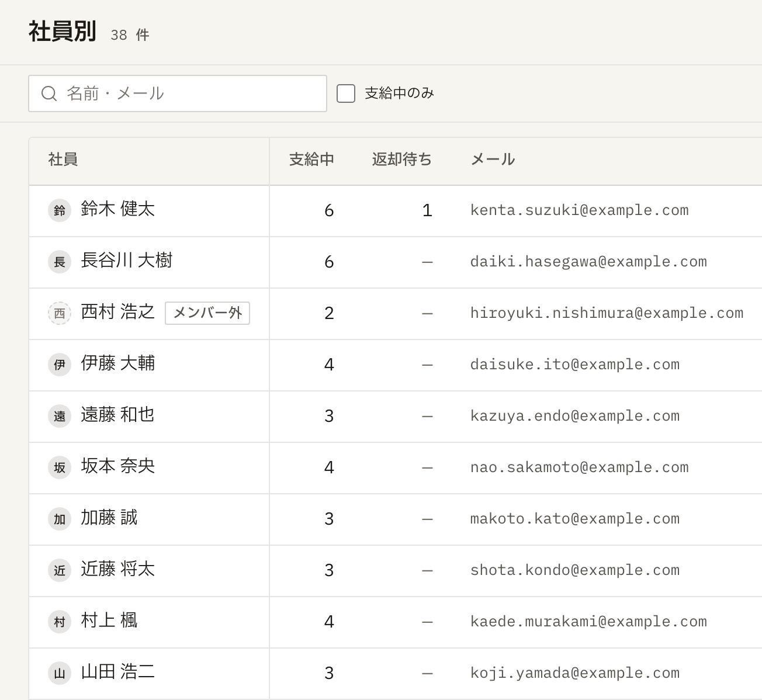Sort by the 支給中 column header
Image resolution: width=762 pixels, height=700 pixels.
(311, 160)
